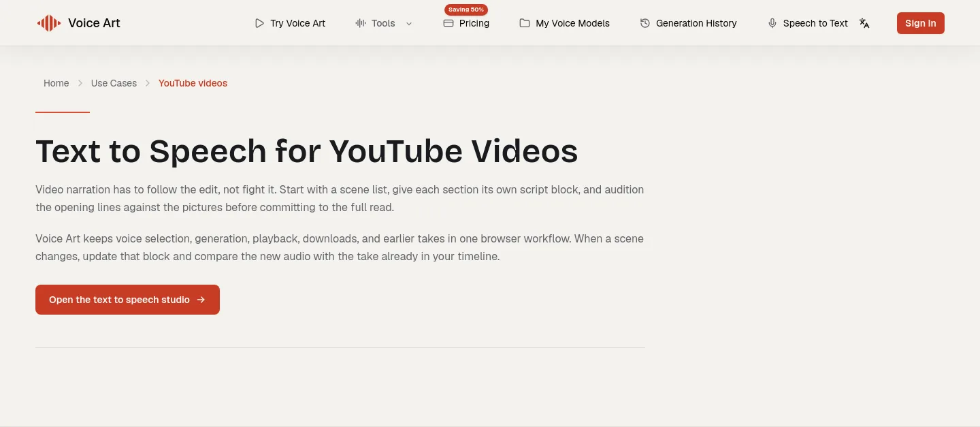
Task: Click the history clock icon beside Generation History
Action: pyautogui.click(x=645, y=23)
